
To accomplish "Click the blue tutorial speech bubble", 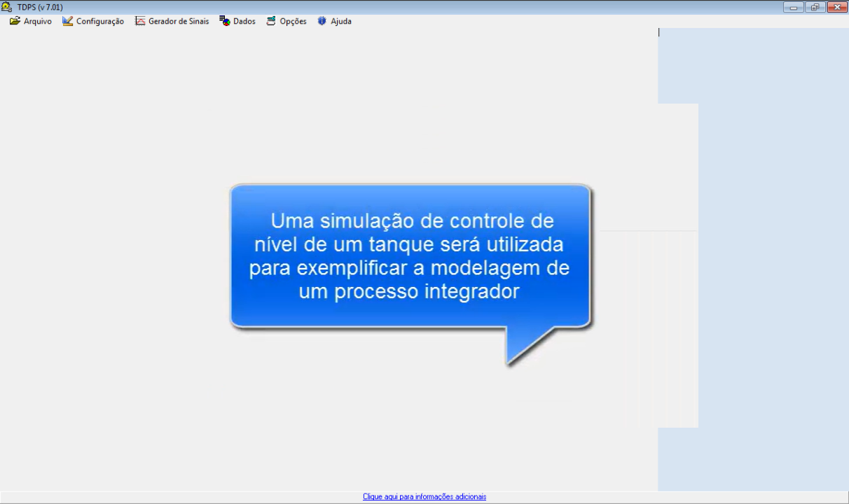I will click(x=410, y=256).
